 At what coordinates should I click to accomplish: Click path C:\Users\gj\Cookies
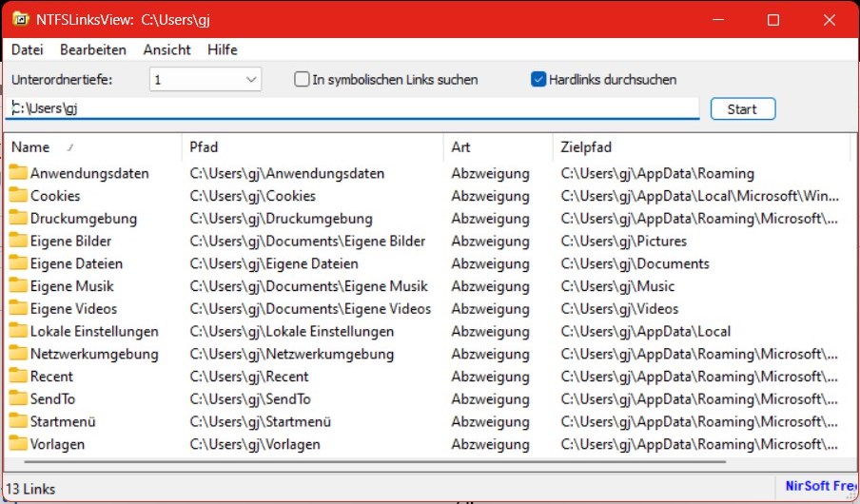[x=253, y=196]
